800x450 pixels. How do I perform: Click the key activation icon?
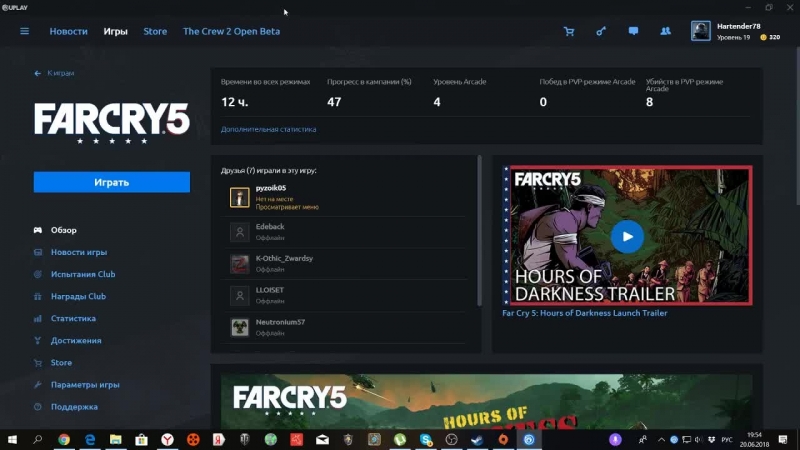pos(601,31)
